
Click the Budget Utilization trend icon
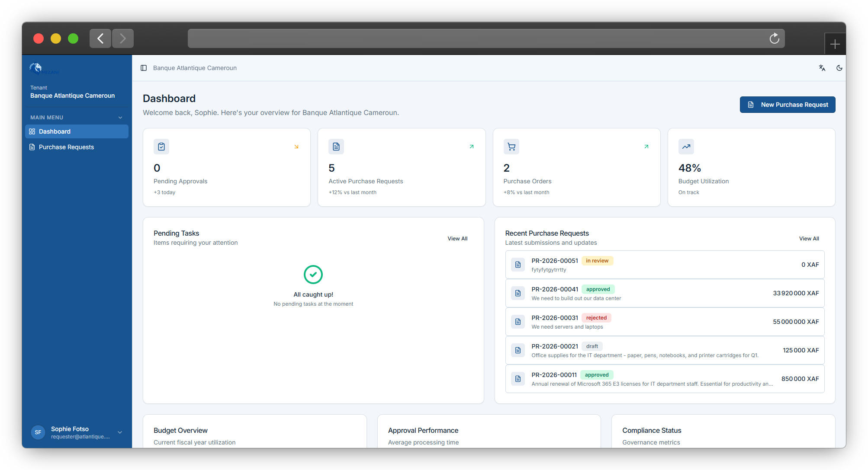click(686, 147)
